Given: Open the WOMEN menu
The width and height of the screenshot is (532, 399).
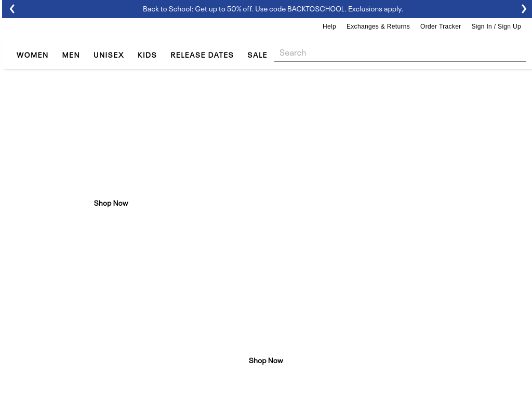Looking at the screenshot, I should [32, 55].
